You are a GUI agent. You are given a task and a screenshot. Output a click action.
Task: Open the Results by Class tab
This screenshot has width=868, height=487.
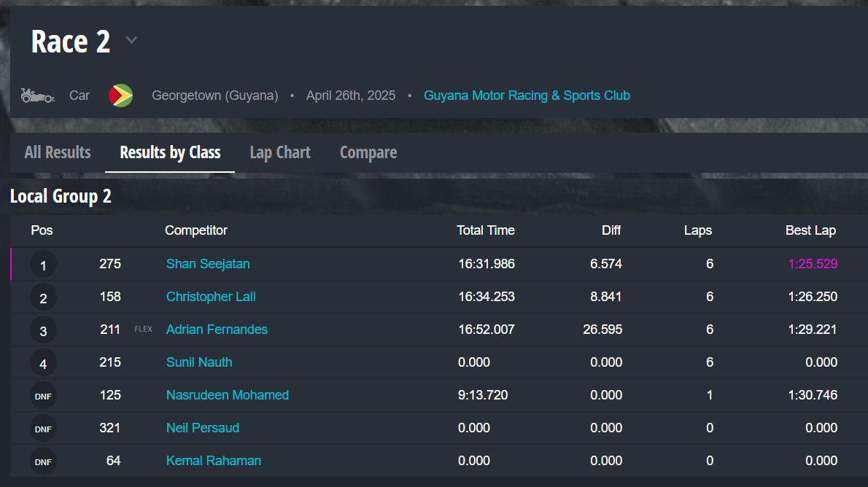[x=170, y=152]
